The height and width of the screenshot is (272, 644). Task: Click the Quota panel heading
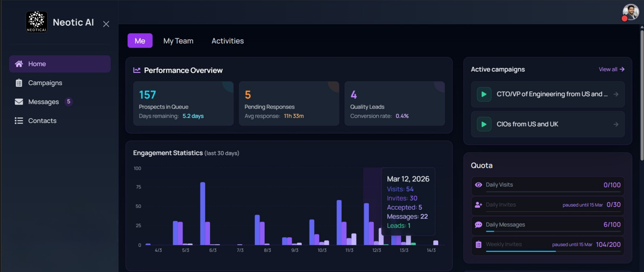[x=482, y=166]
